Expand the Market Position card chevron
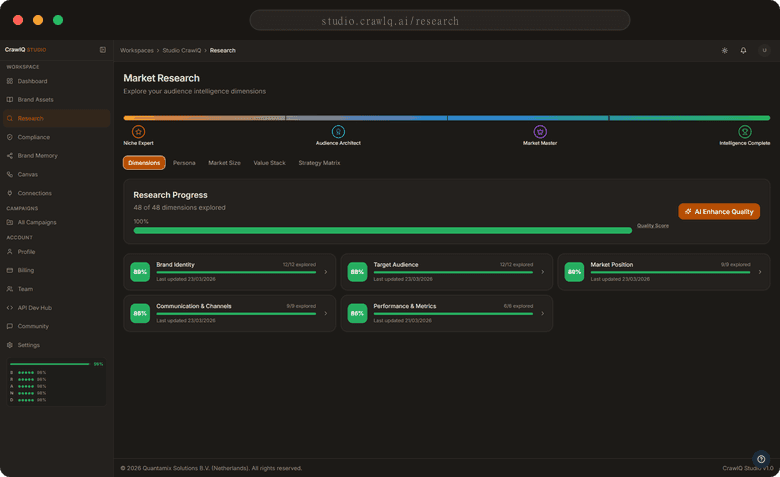 click(x=760, y=272)
